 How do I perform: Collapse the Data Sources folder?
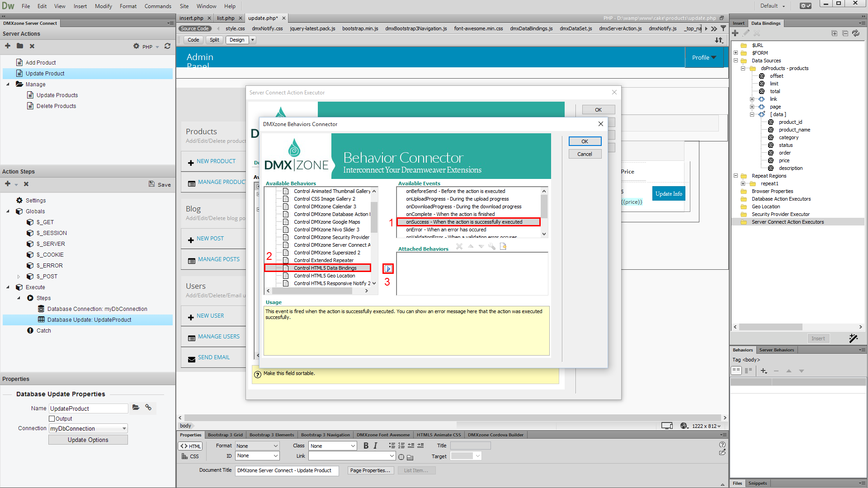pos(736,61)
